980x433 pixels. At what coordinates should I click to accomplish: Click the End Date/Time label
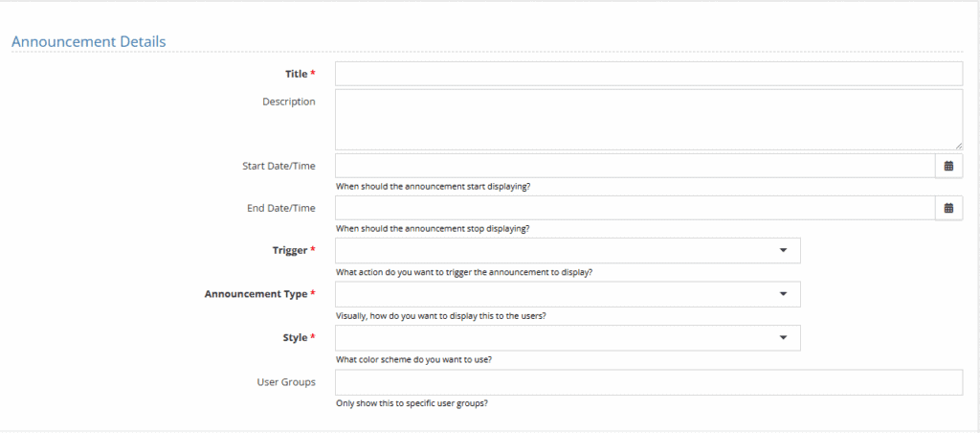tap(281, 209)
